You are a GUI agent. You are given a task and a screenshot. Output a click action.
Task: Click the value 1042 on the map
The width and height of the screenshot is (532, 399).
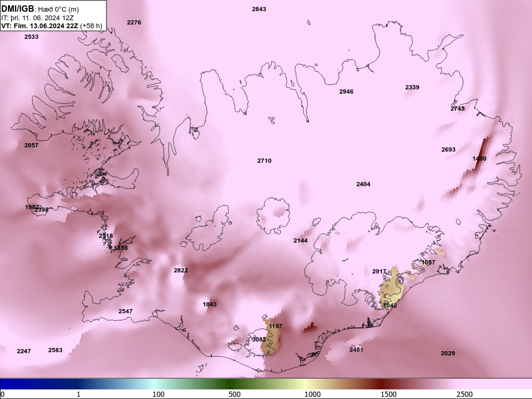tap(390, 305)
